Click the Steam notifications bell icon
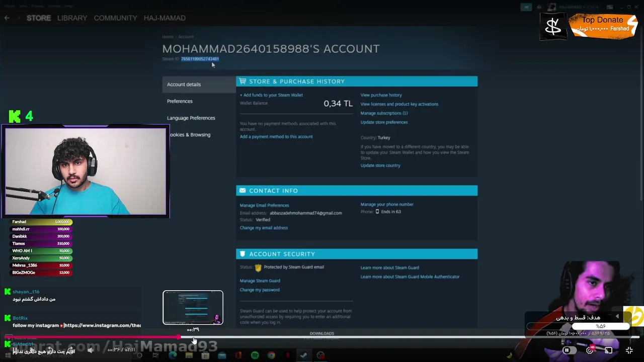The width and height of the screenshot is (644, 362). 539,7
